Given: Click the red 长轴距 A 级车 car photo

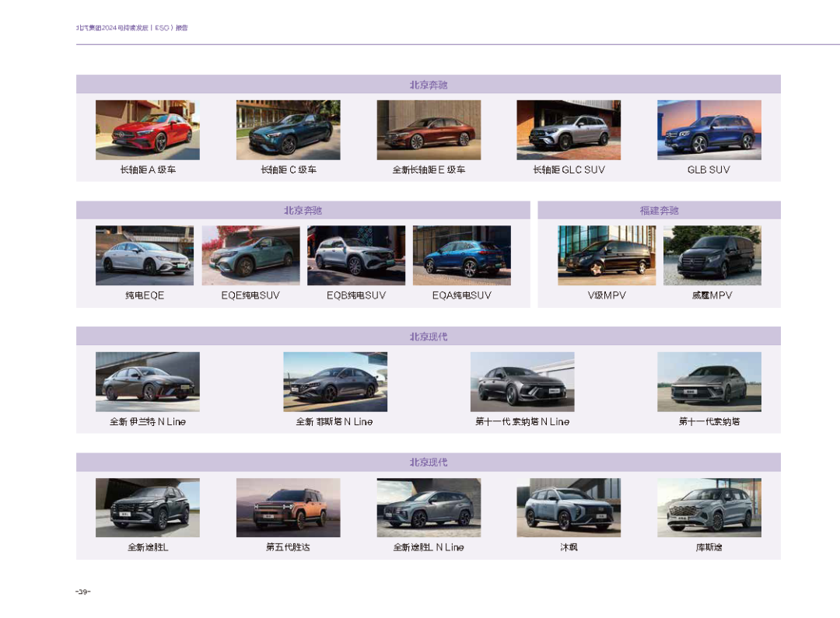Looking at the screenshot, I should coord(147,130).
